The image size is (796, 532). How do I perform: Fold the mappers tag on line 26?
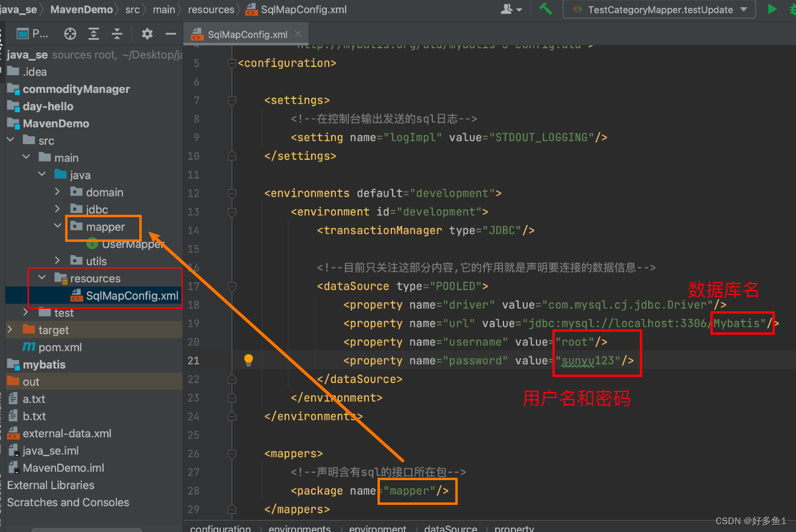point(232,454)
